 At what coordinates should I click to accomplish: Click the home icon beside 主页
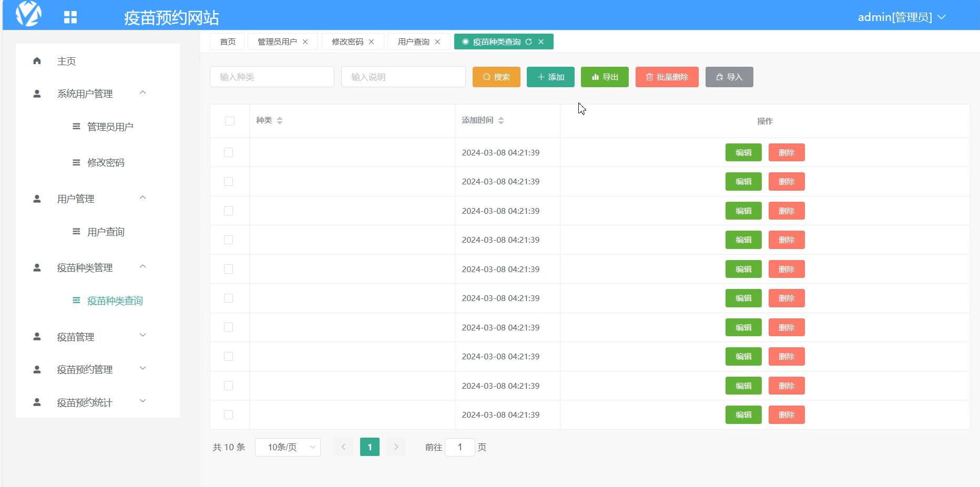coord(37,61)
